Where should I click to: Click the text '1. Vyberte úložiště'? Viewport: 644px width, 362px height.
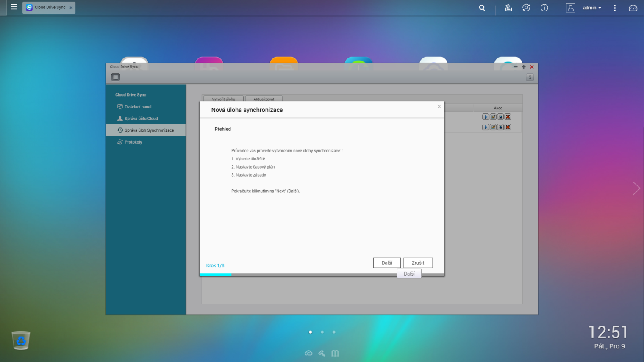(248, 159)
